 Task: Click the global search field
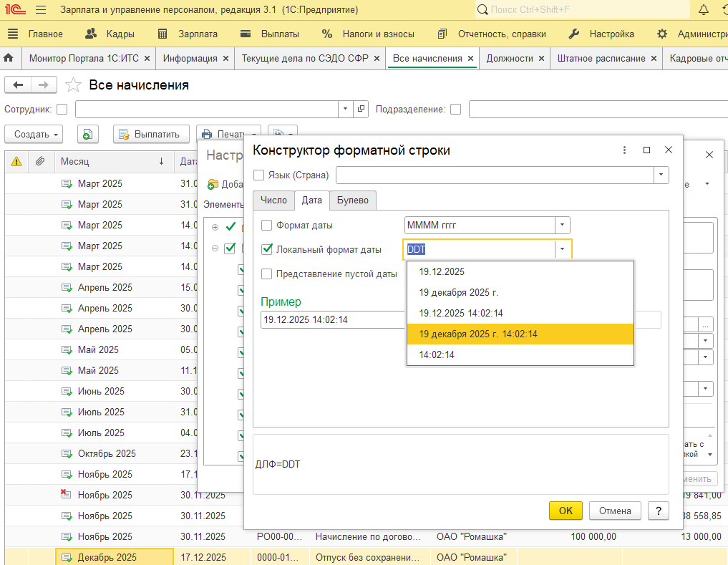coord(581,10)
